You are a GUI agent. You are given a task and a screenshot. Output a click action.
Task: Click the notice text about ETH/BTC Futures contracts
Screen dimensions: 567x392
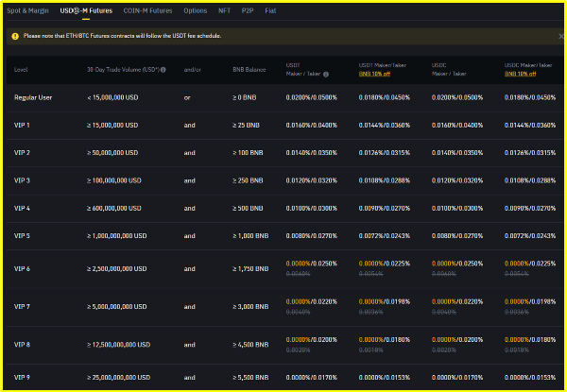pos(122,36)
